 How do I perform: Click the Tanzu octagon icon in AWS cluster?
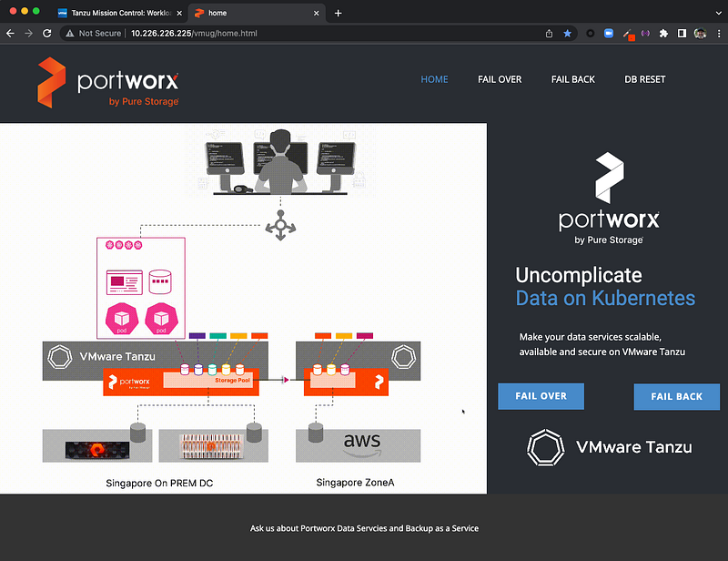pyautogui.click(x=403, y=357)
